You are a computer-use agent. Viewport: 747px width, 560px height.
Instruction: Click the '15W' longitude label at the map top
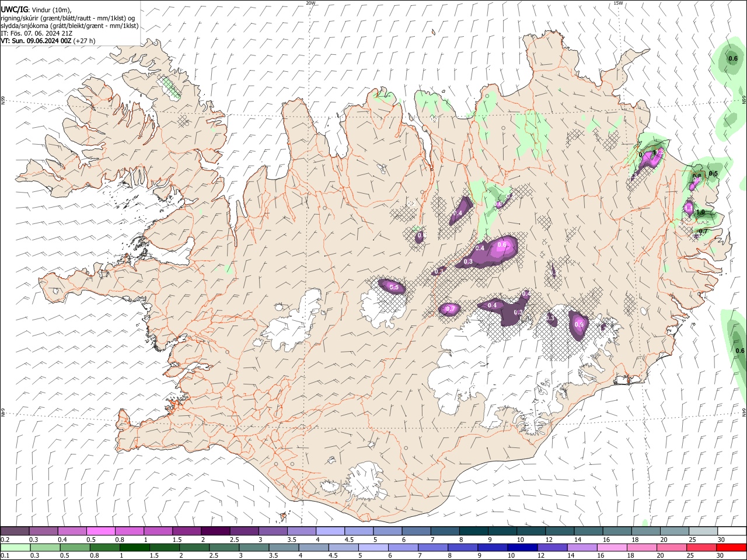click(618, 3)
